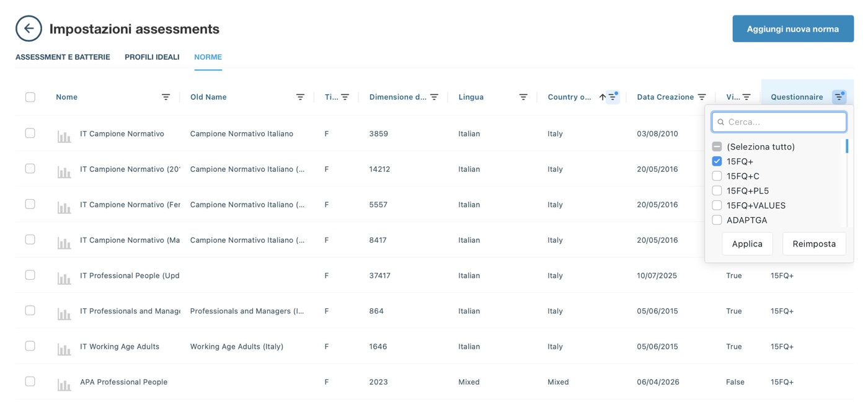The height and width of the screenshot is (412, 868).
Task: Click chart icon for IT Campione Normativo row
Action: [x=64, y=137]
